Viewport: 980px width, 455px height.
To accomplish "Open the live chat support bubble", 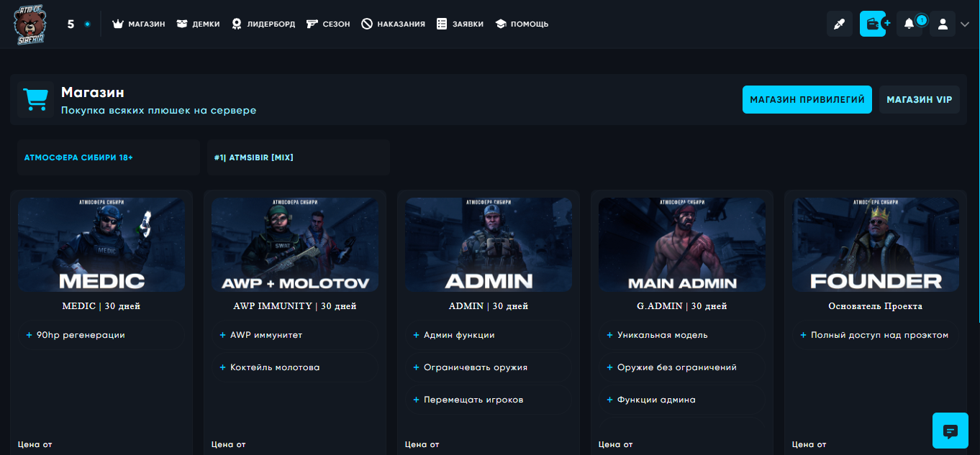I will (x=950, y=431).
